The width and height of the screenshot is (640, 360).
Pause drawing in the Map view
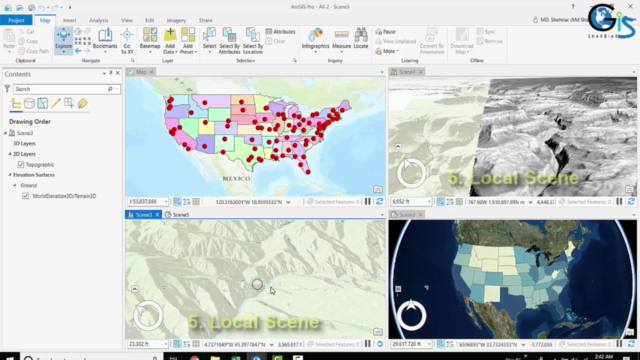coord(368,202)
